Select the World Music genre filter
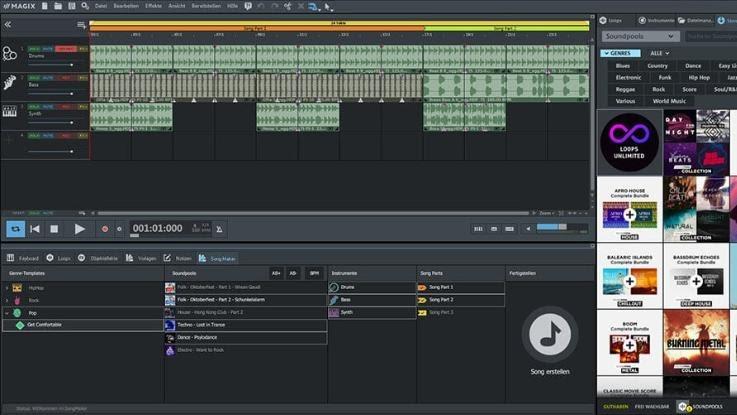The width and height of the screenshot is (737, 415). (669, 101)
